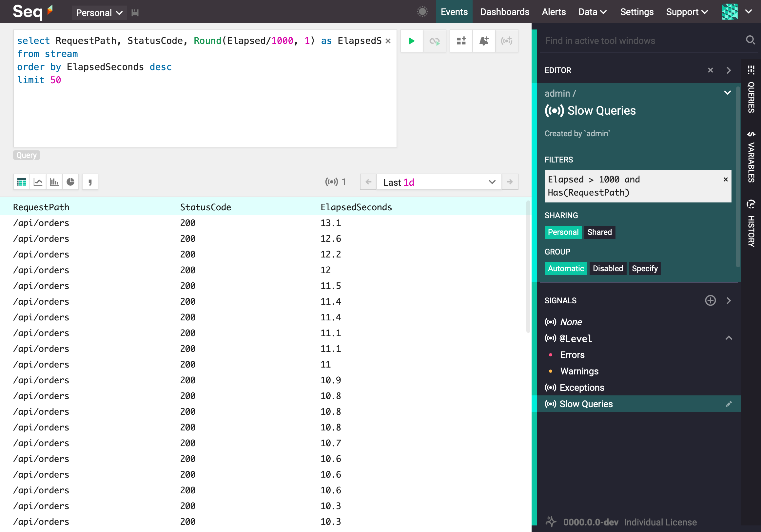Set group to Automatic

pos(565,269)
